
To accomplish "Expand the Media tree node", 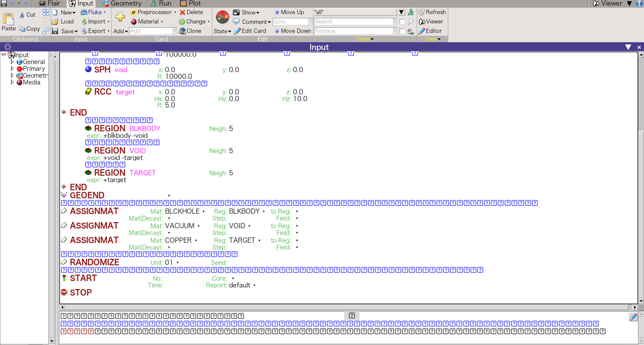I will pos(12,82).
